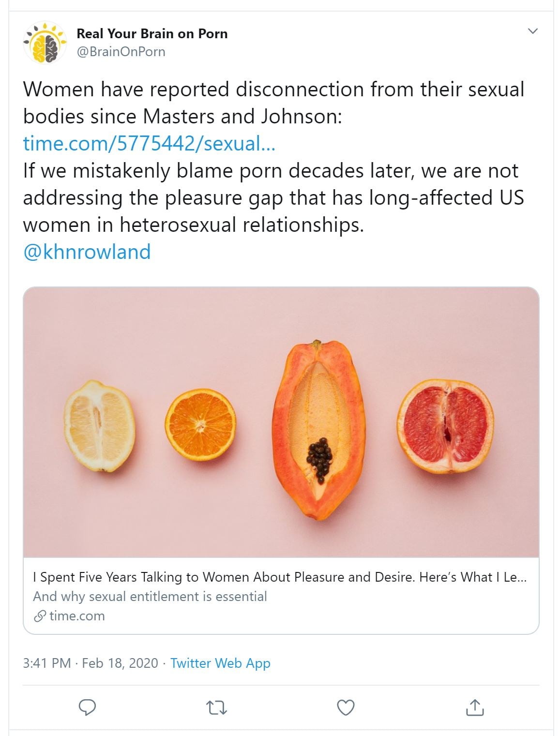Open the time.com/5775442/sexual... link

tap(149, 144)
